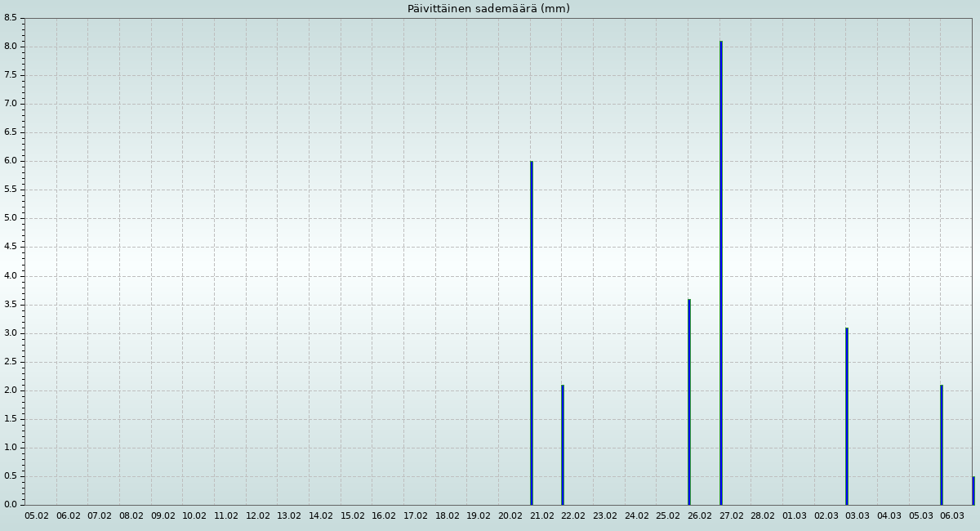980x531 pixels.
Task: Click the 04.03 date label
Action: [889, 515]
